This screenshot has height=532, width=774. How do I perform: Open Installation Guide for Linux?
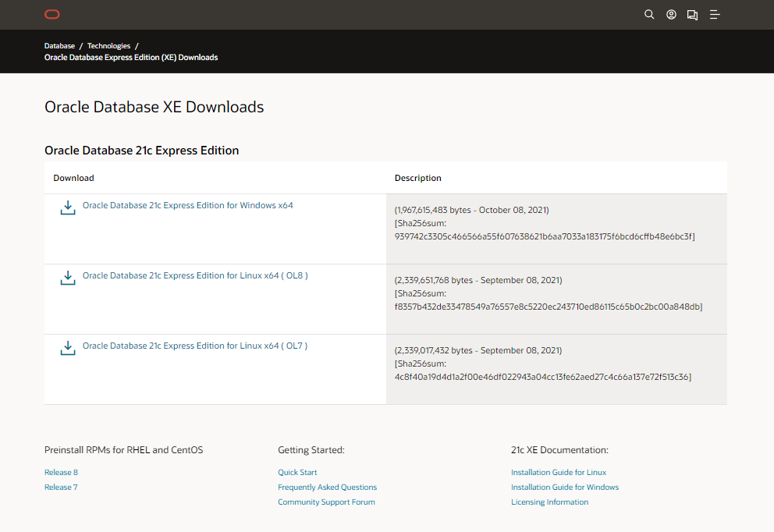(559, 472)
